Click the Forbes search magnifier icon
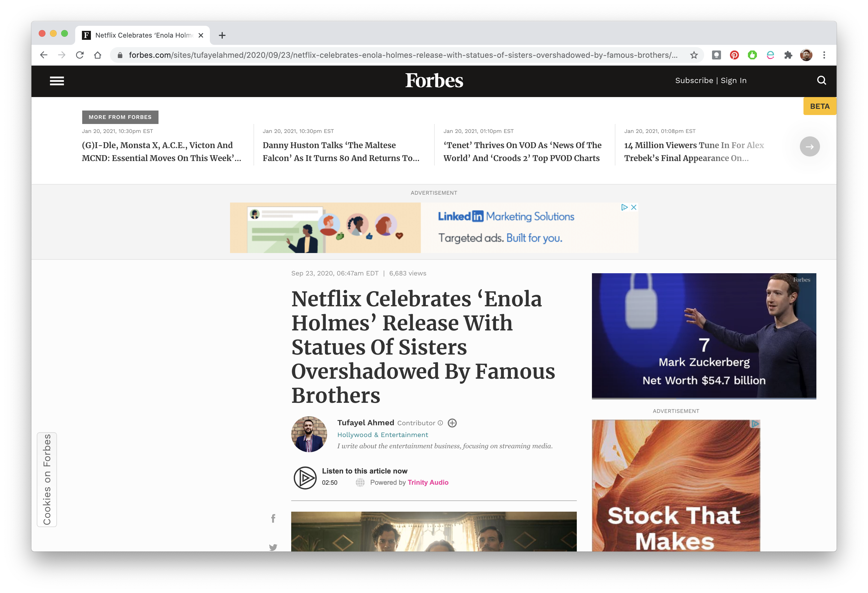868x593 pixels. pyautogui.click(x=821, y=80)
